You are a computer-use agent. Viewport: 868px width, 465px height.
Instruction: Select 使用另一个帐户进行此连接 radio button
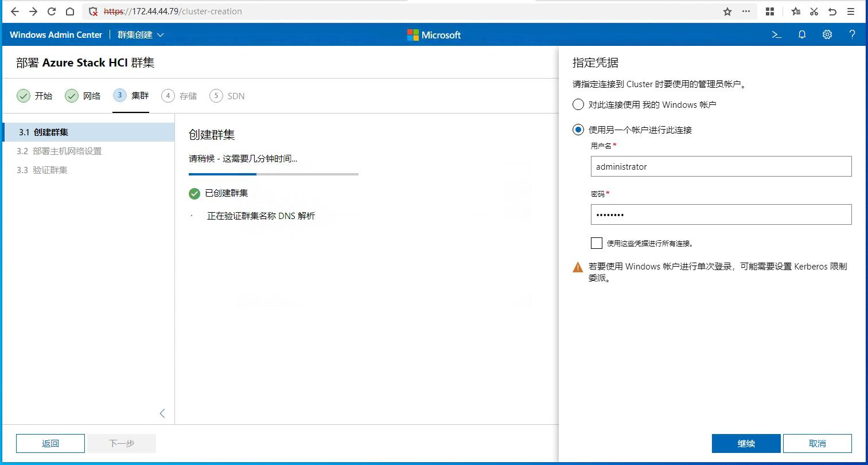tap(578, 130)
